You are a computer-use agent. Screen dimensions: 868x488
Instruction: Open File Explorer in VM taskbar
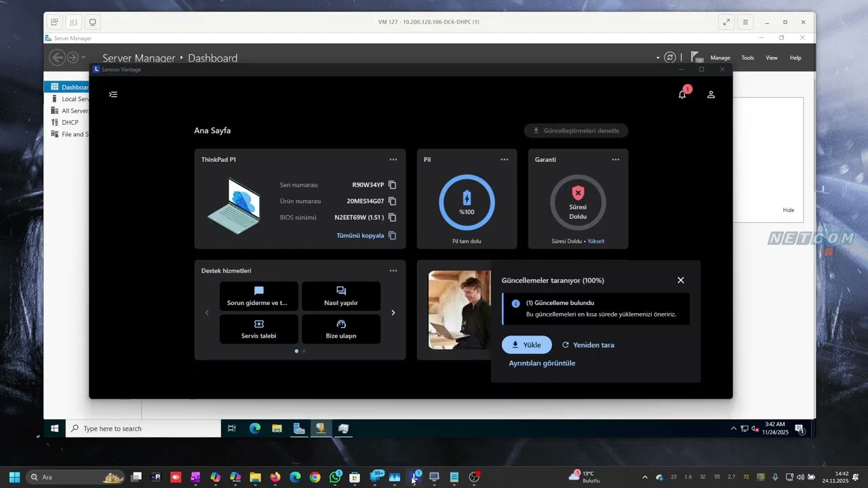pyautogui.click(x=277, y=428)
